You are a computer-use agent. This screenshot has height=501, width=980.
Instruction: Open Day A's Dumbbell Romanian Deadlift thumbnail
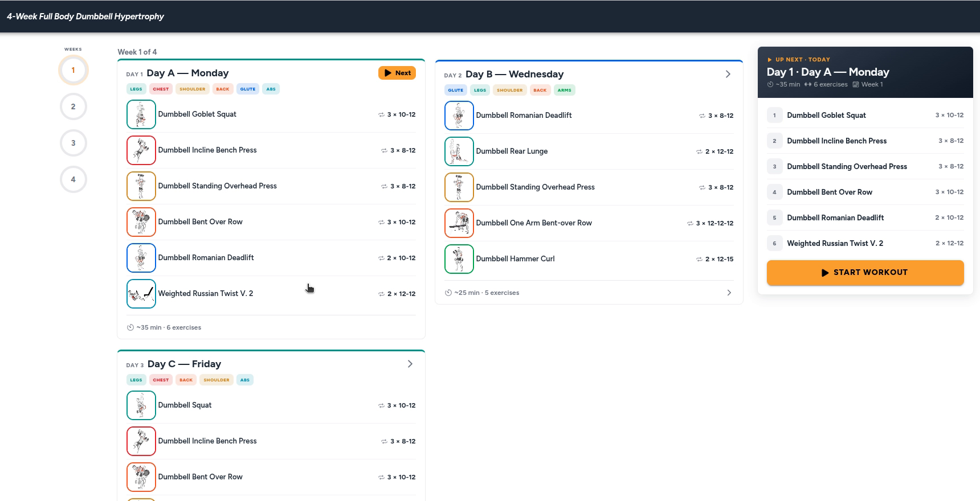point(141,258)
